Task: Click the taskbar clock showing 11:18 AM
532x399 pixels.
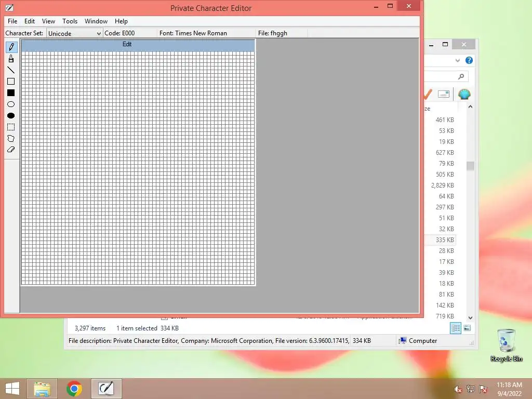Action: (509, 389)
